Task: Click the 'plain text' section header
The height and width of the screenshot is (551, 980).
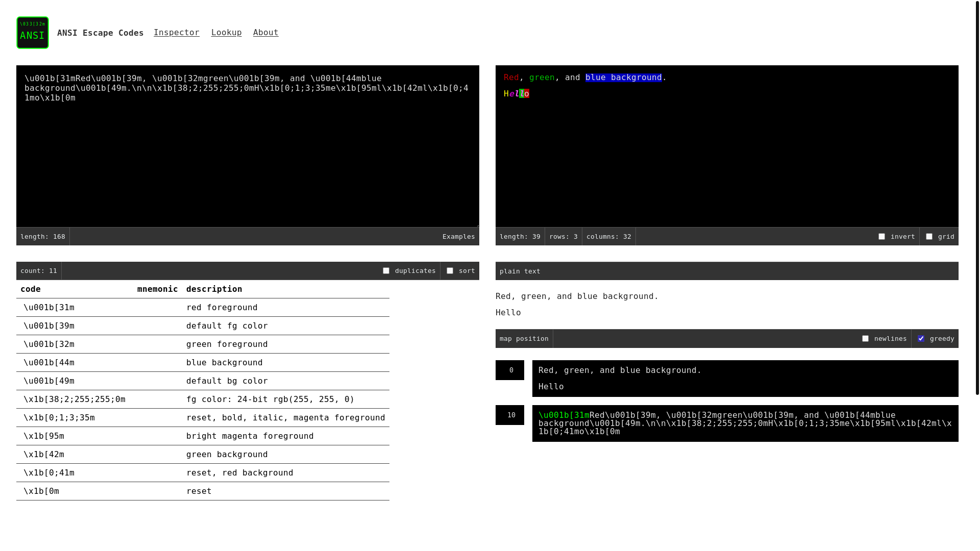Action: click(x=520, y=271)
